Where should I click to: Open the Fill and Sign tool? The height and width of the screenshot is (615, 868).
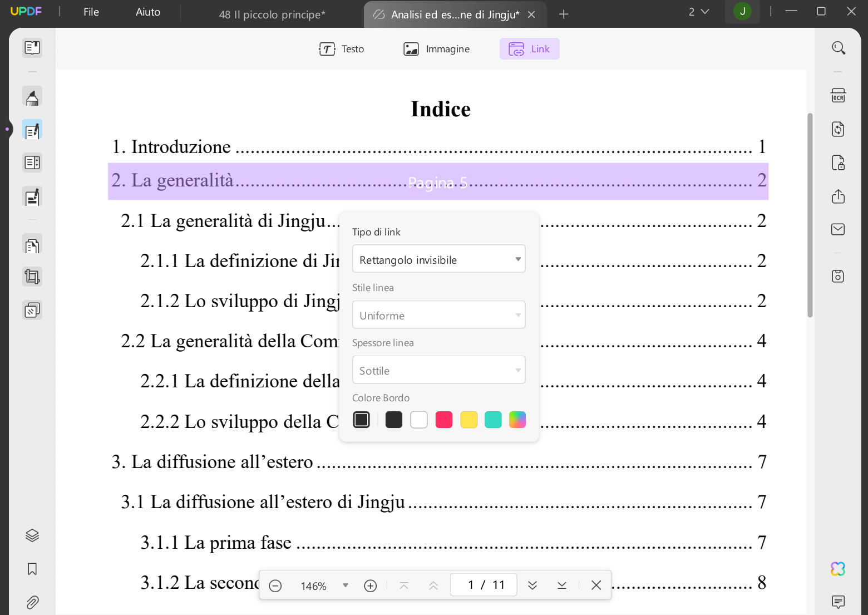(32, 196)
